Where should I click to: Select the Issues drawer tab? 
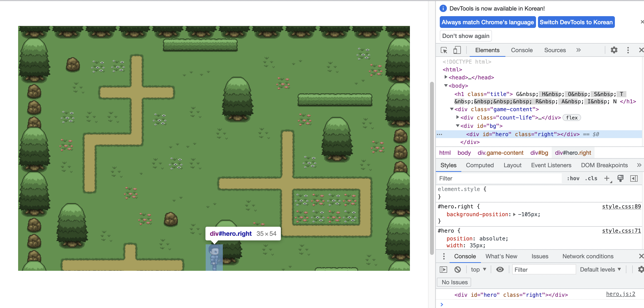point(540,256)
